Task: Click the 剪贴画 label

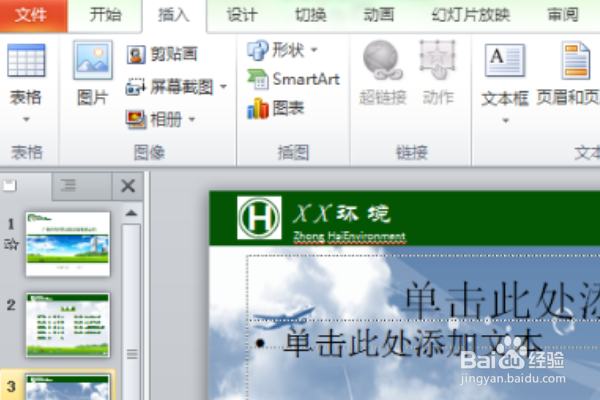Action: (174, 54)
